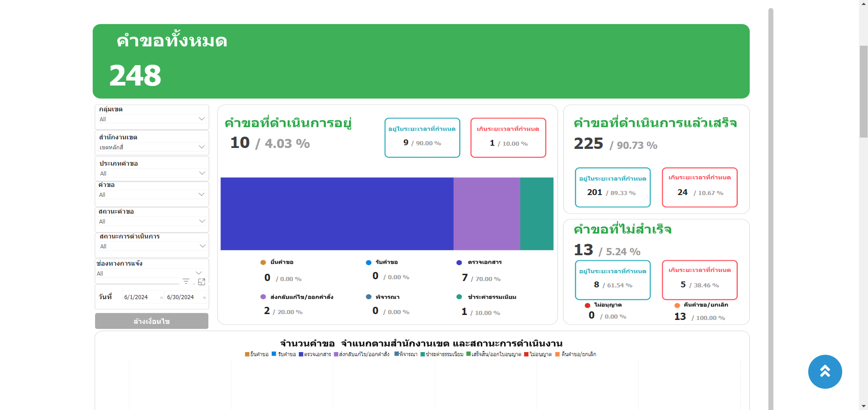The image size is (868, 410).
Task: Expand the สถานะการดำเนินการ dropdown
Action: pos(202,246)
